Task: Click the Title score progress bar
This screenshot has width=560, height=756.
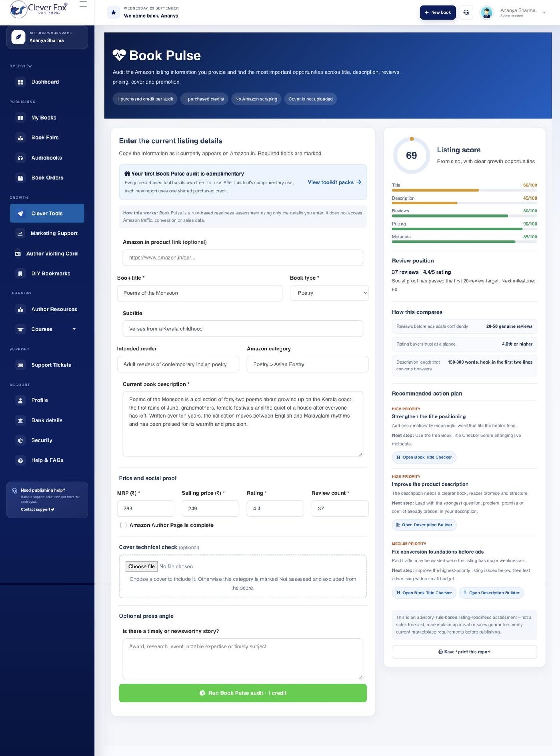Action: tap(464, 190)
